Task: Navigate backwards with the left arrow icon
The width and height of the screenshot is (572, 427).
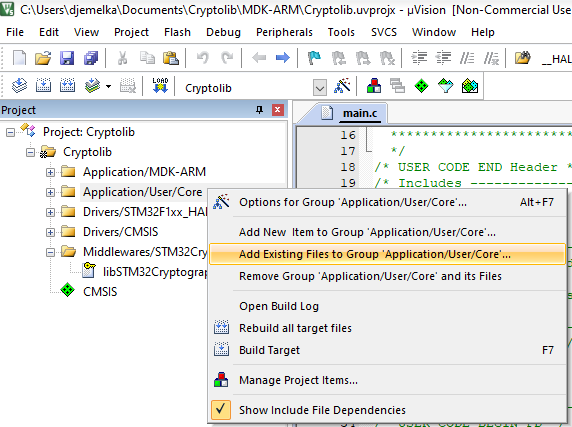Action: coord(259,58)
